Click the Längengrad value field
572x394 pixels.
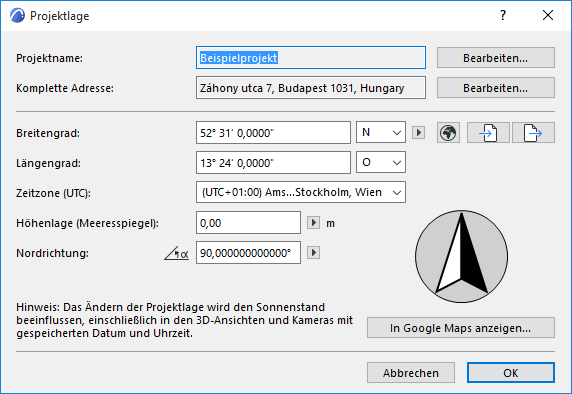[273, 162]
